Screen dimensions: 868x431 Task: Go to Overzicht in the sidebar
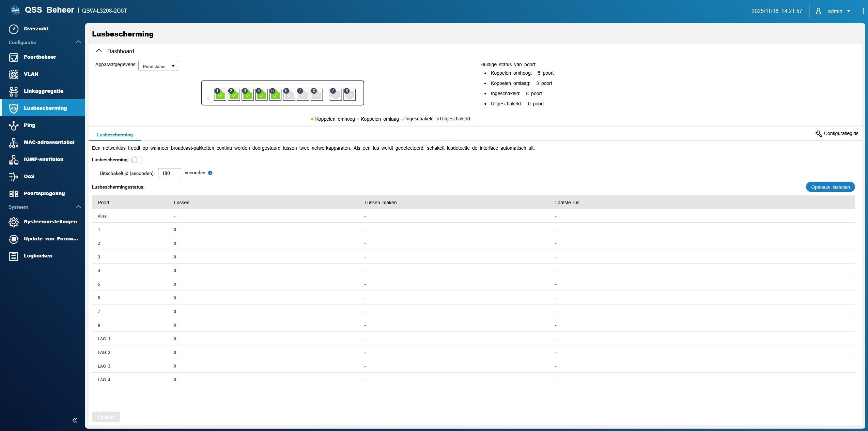[x=36, y=29]
